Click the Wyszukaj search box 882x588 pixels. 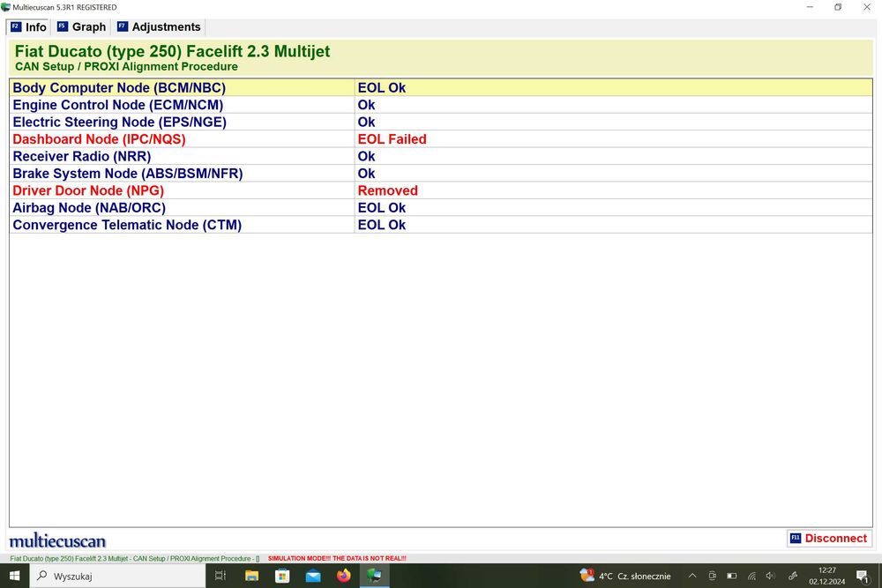pyautogui.click(x=117, y=576)
